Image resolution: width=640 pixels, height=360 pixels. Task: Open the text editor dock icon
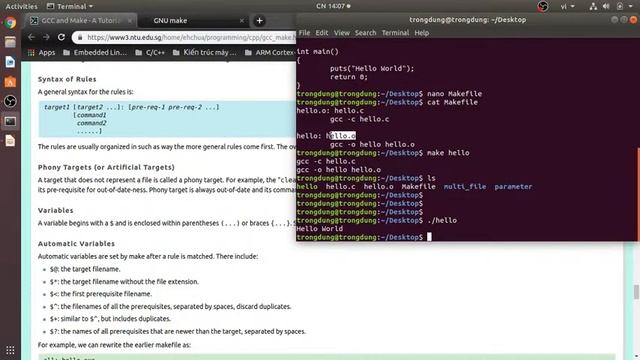pos(10,141)
